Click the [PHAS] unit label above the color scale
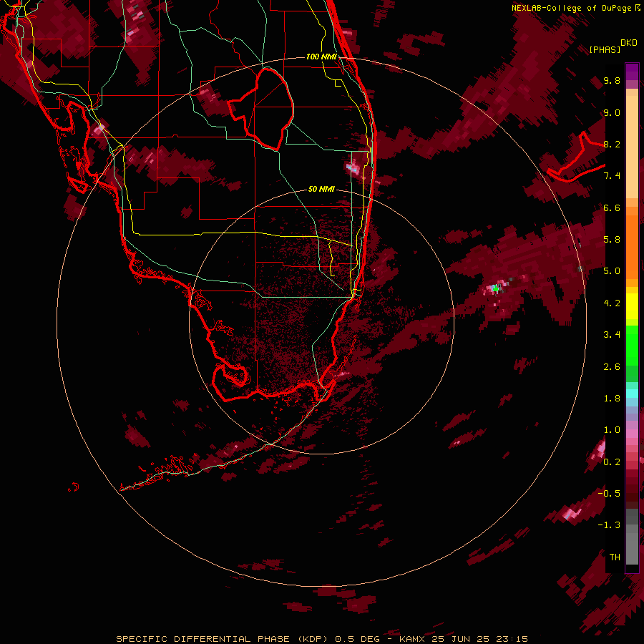The image size is (644, 644). coord(605,49)
